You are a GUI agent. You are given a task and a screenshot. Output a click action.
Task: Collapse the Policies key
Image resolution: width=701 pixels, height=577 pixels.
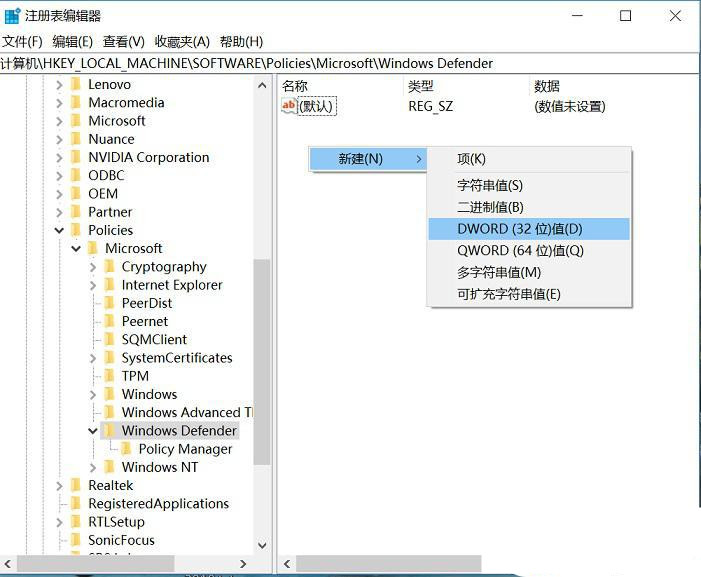(59, 230)
